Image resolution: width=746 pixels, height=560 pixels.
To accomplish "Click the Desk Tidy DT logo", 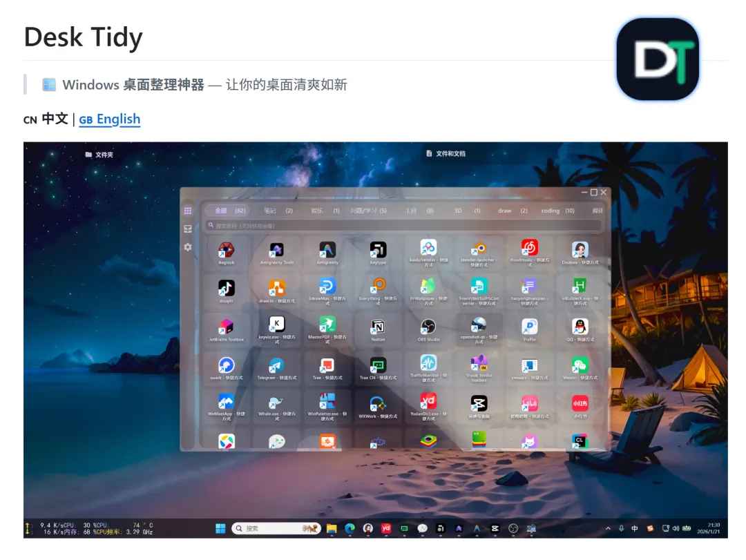I will point(658,59).
